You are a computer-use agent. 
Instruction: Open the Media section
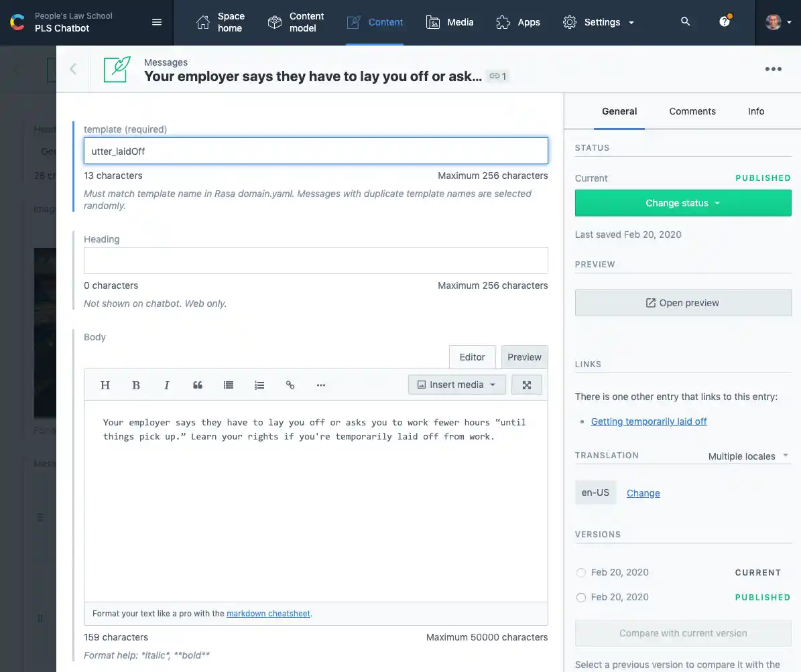click(x=450, y=23)
